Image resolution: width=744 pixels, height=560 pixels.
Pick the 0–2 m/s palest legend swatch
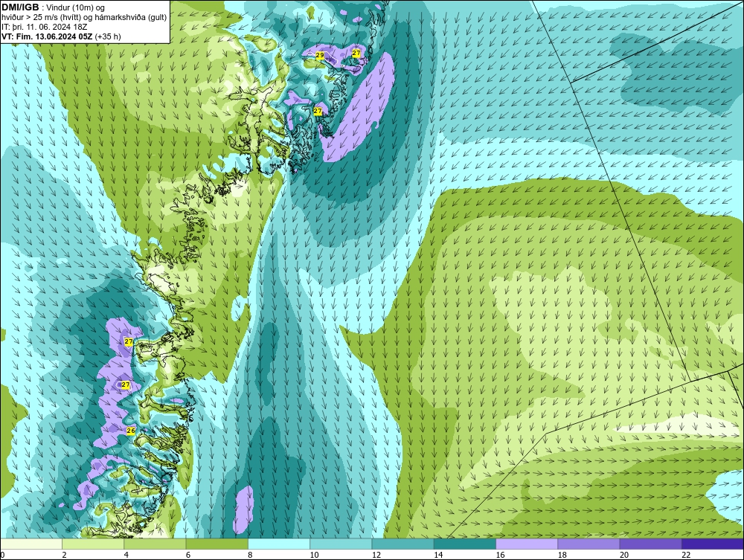pos(31,544)
